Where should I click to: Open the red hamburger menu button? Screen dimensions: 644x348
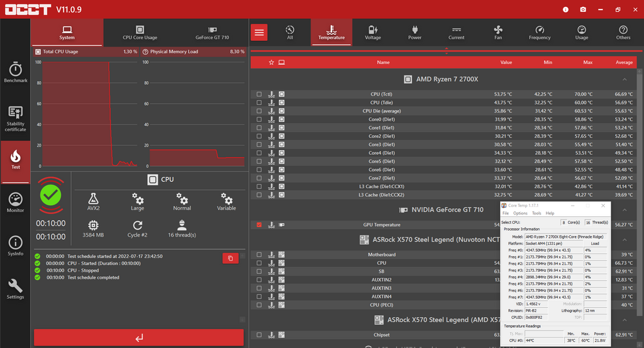[x=259, y=33]
